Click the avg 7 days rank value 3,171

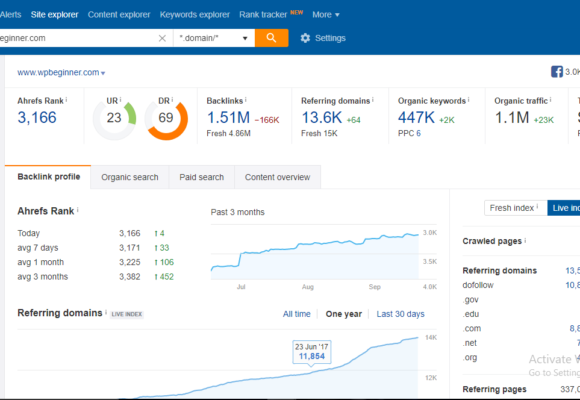click(129, 248)
